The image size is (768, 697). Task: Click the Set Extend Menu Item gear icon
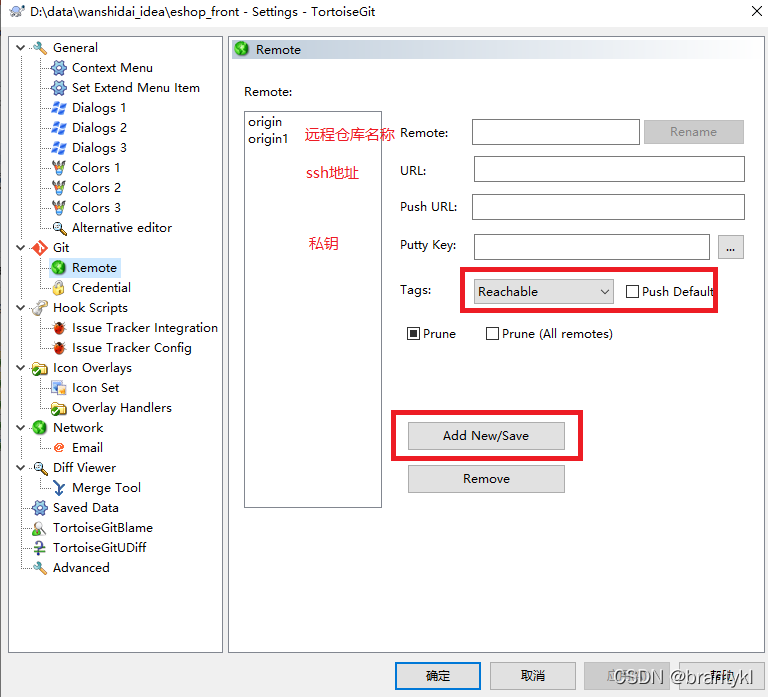[59, 88]
